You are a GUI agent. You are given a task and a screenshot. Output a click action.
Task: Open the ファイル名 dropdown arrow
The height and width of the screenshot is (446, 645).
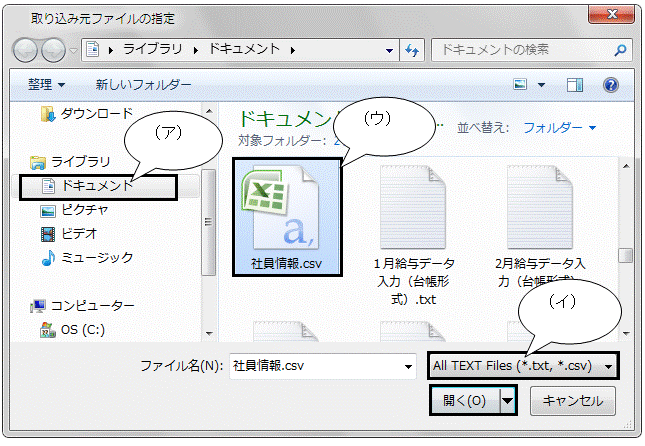tap(408, 366)
